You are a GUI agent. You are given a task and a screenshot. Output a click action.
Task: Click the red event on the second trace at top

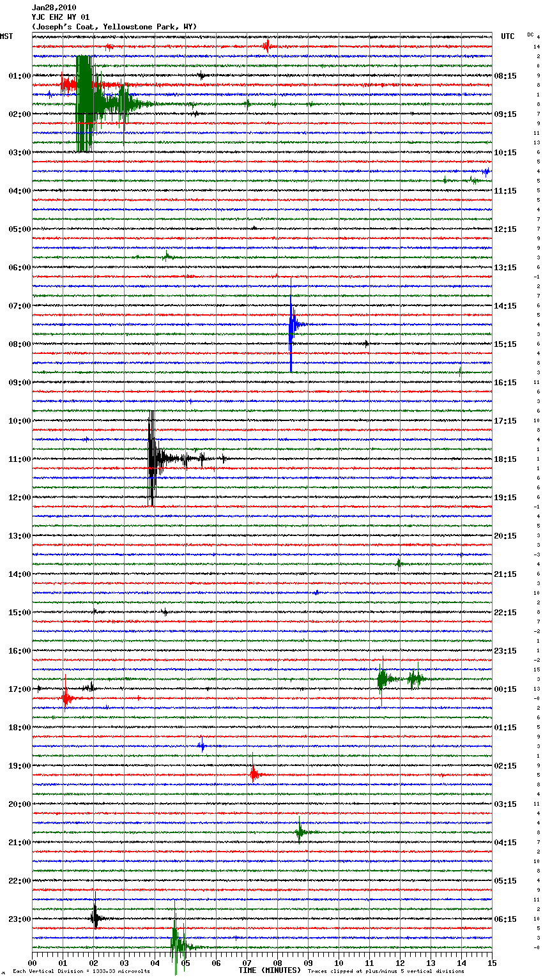pos(267,46)
